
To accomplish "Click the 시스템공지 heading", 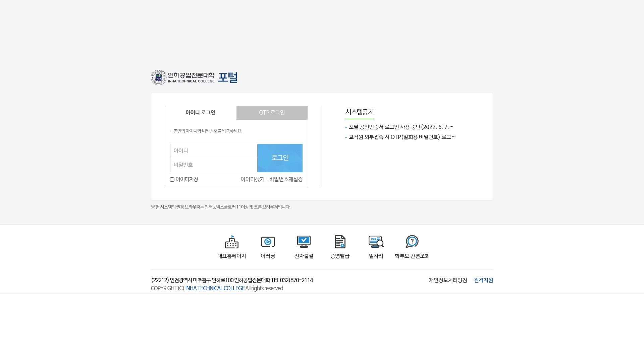I will click(x=360, y=112).
